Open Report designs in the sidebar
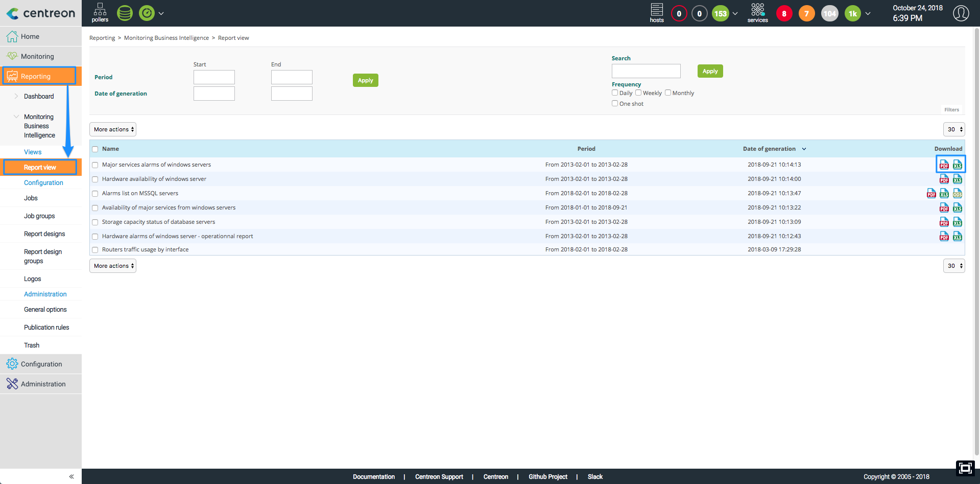 [44, 234]
